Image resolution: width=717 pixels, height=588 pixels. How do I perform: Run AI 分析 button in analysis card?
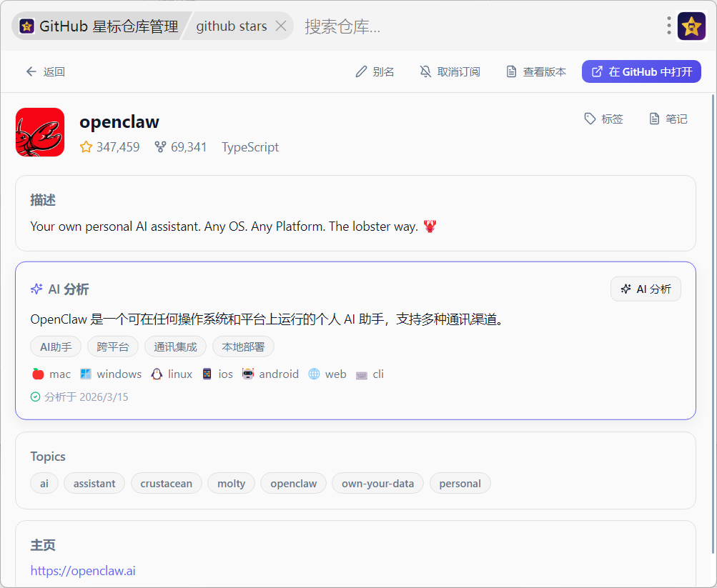(646, 289)
